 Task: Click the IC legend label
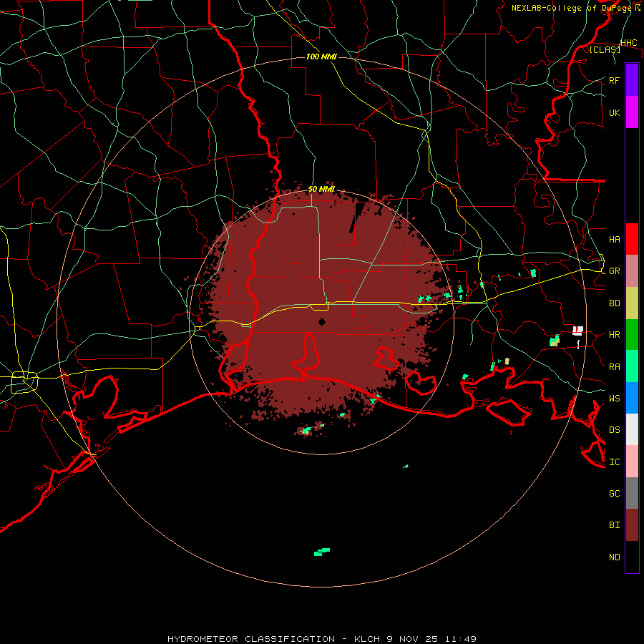tap(614, 462)
